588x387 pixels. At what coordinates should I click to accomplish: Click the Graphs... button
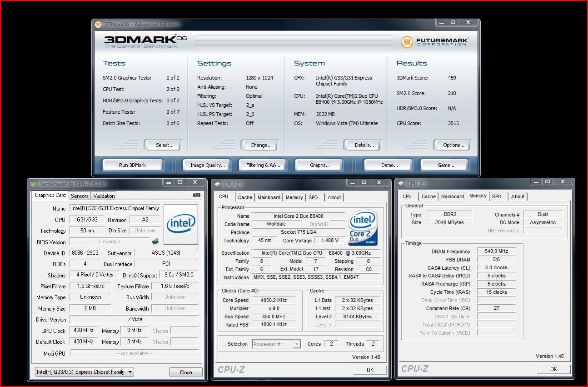click(320, 165)
